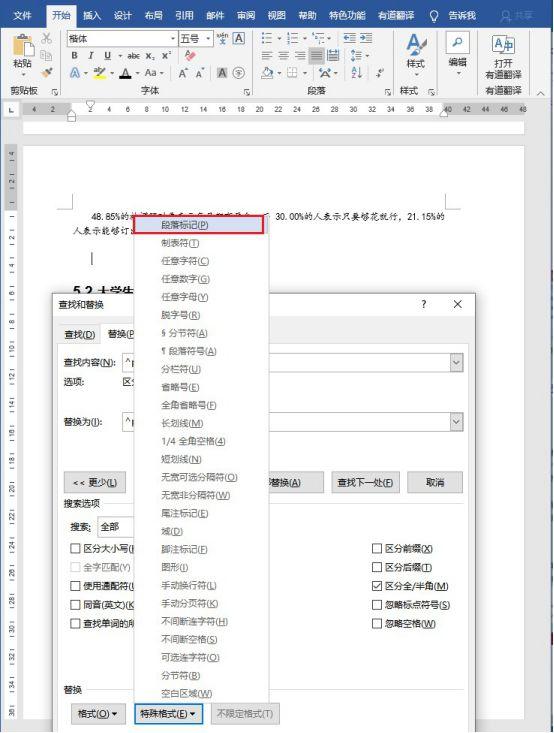Select Justify alignment

(x=317, y=56)
